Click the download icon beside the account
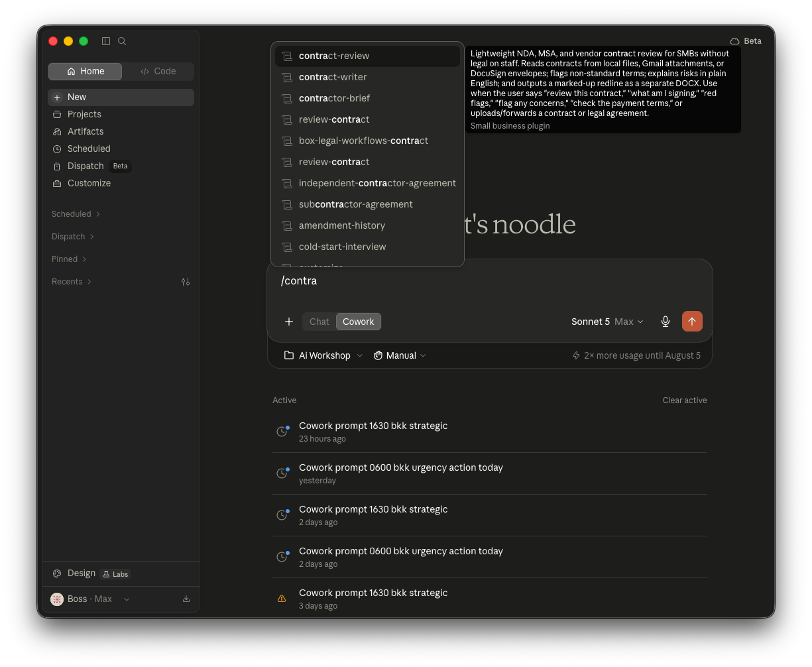This screenshot has width=812, height=667. coord(186,599)
